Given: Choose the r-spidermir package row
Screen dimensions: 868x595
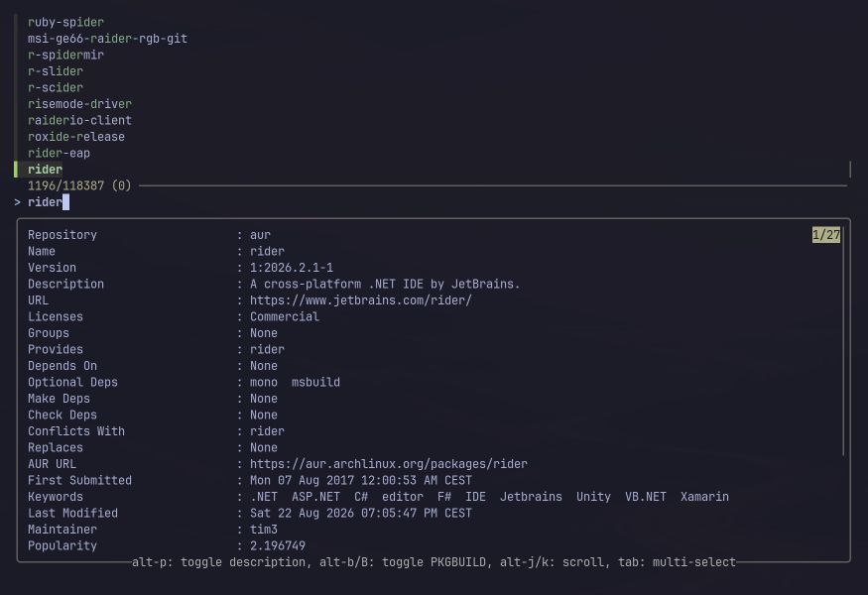Looking at the screenshot, I should click(65, 55).
